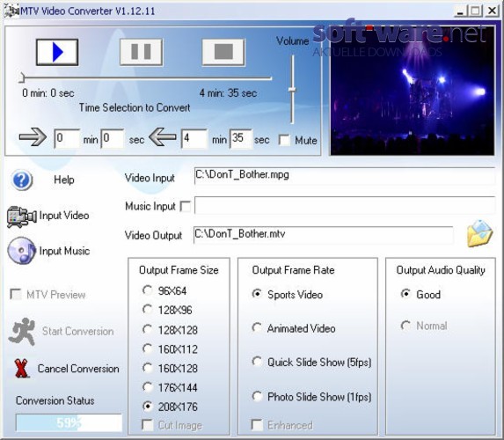Close the MTV Video Converter window

492,11
